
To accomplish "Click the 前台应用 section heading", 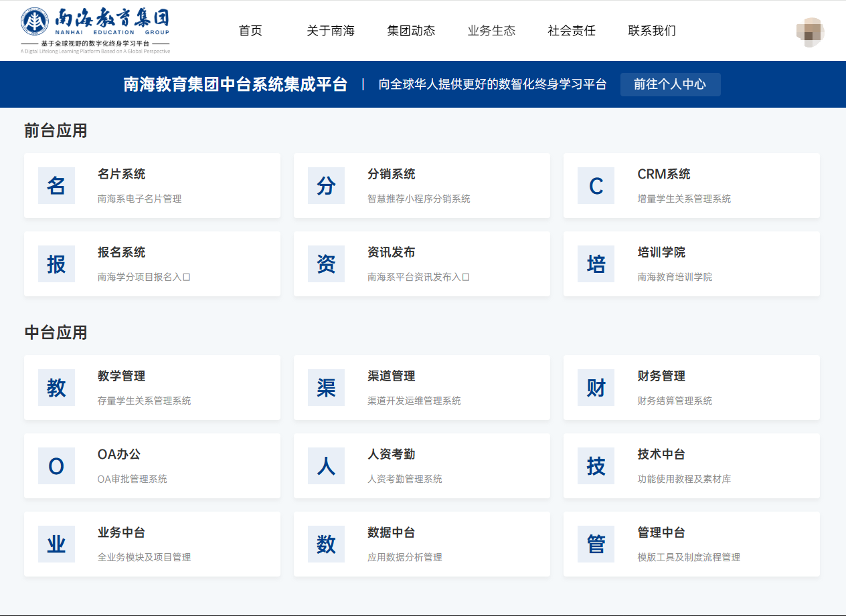I will (x=56, y=130).
